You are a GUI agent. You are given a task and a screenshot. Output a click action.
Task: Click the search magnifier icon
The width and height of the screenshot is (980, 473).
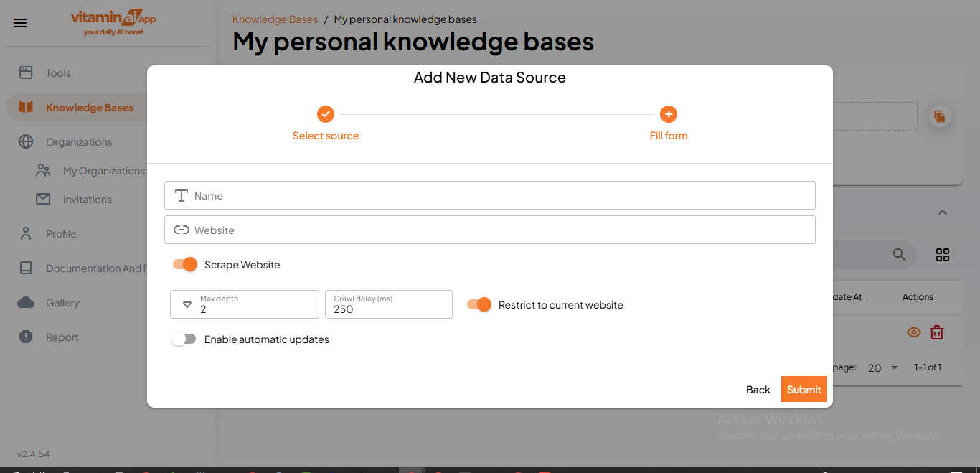point(899,255)
